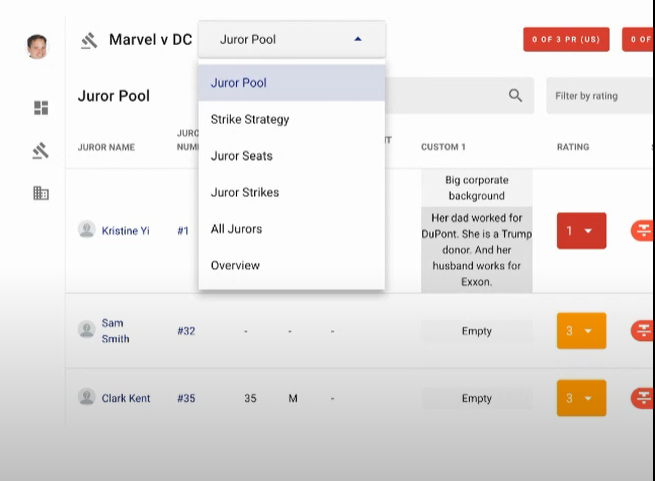Click Clark Kent's gender value M

click(293, 398)
